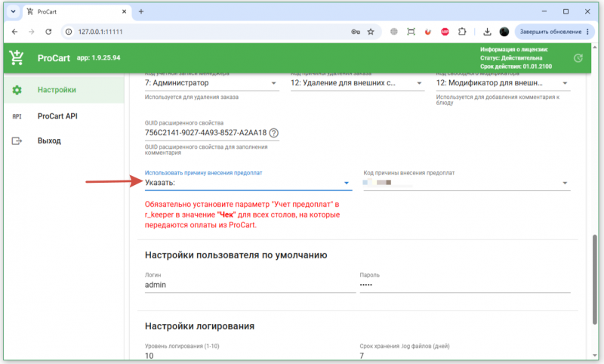
Task: Click the password key icon in address bar
Action: click(x=356, y=32)
